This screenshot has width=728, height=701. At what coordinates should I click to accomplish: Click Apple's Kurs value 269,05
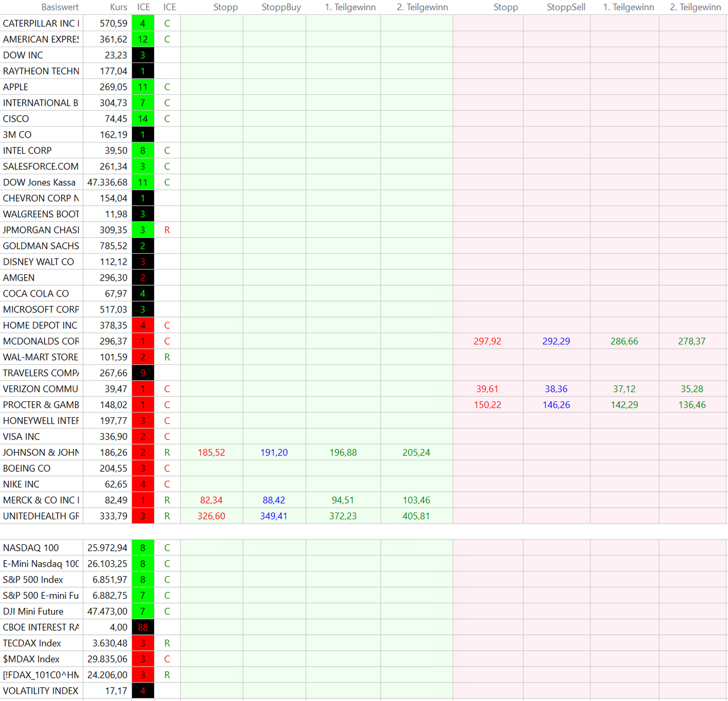113,87
